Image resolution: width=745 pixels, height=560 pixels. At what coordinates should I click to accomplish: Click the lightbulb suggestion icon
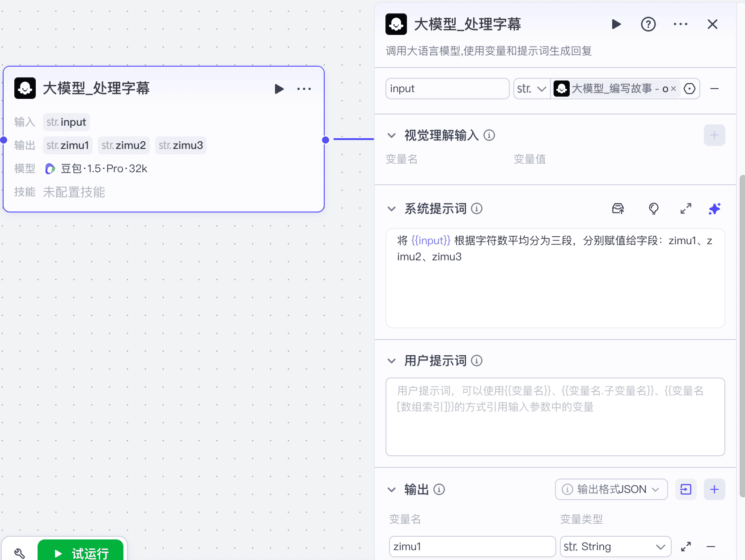[654, 208]
